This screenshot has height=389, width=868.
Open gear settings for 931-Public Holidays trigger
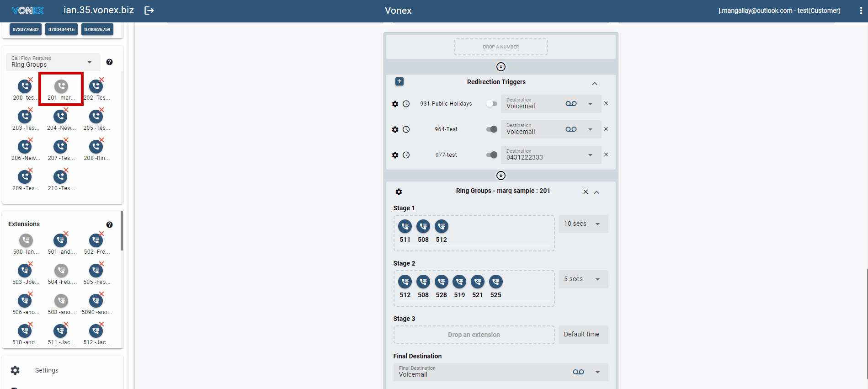(x=395, y=104)
